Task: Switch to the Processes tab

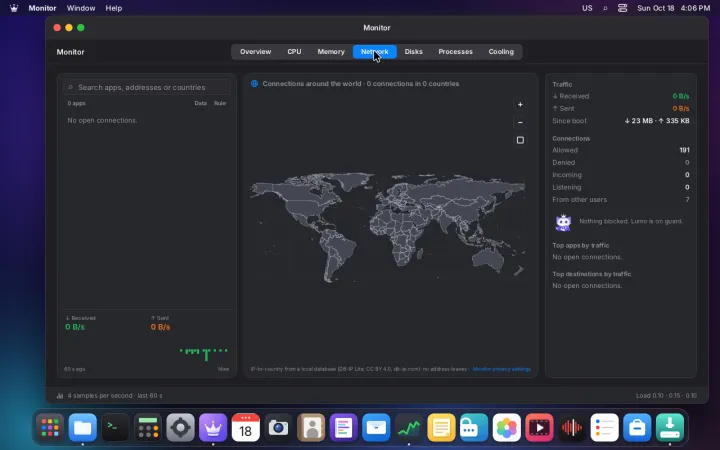Action: point(455,51)
